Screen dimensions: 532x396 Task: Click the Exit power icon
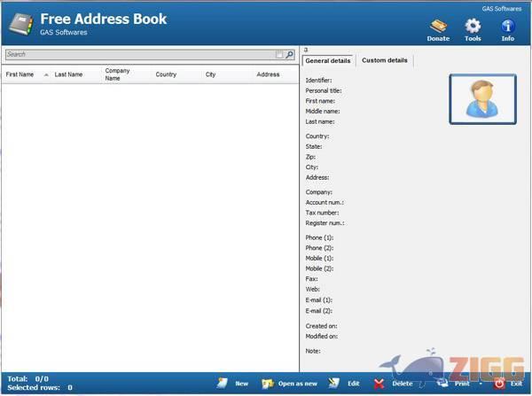[x=499, y=384]
